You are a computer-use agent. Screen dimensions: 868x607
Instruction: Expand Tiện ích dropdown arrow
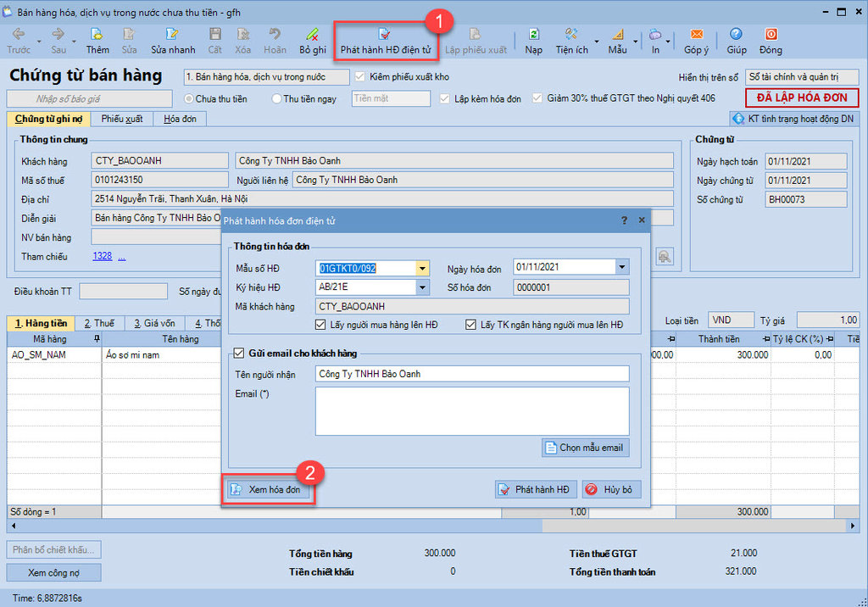click(x=597, y=42)
